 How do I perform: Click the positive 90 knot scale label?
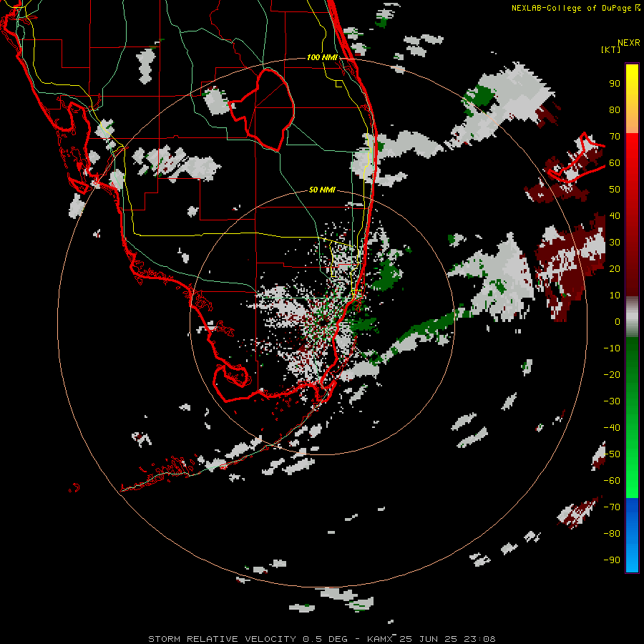click(x=615, y=84)
